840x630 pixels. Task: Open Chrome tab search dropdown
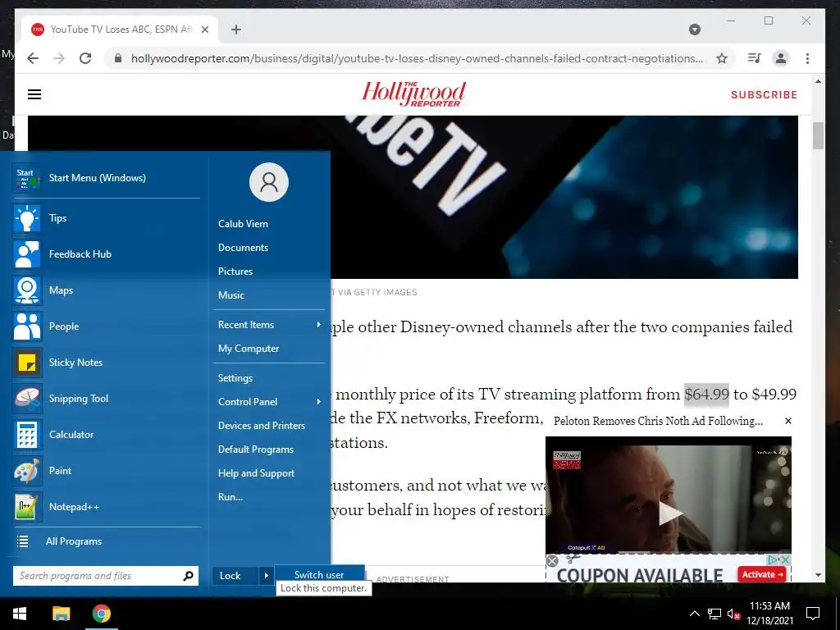point(695,30)
